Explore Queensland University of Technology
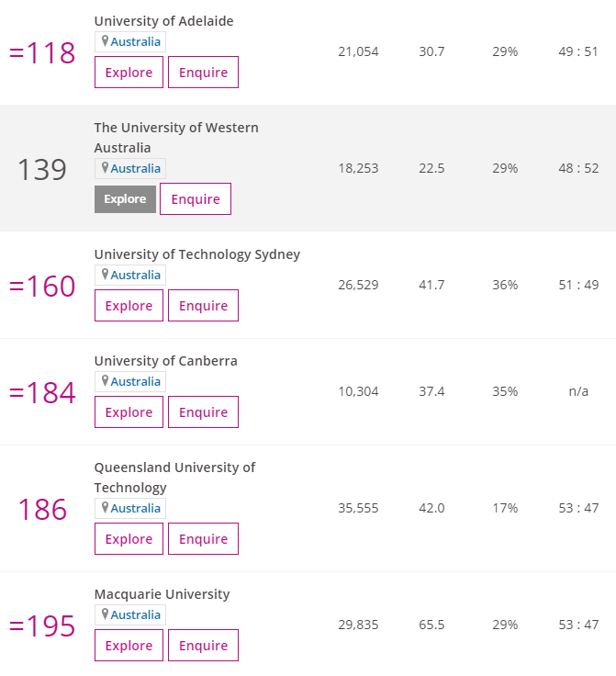This screenshot has width=616, height=676. [129, 538]
